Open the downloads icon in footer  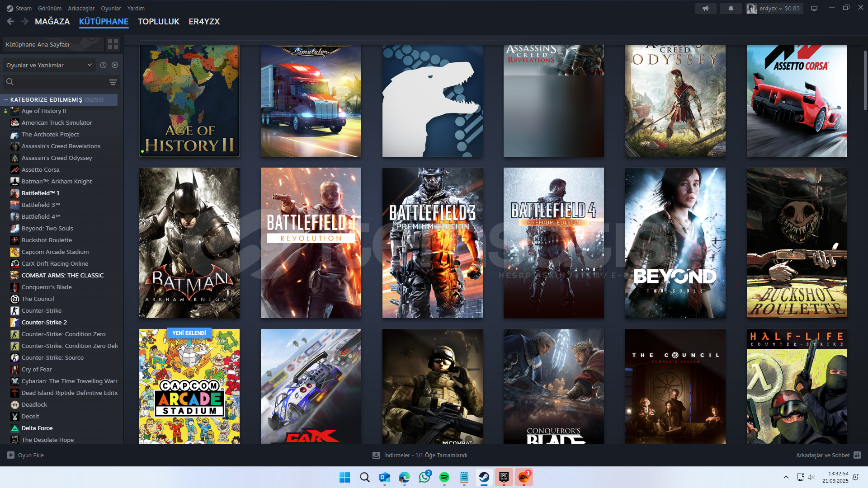376,455
